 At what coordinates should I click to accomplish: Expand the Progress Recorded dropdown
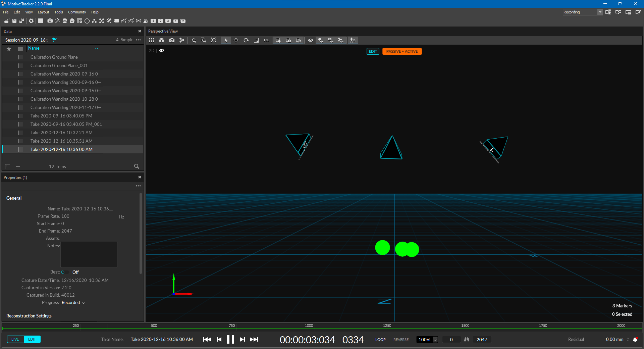(84, 303)
